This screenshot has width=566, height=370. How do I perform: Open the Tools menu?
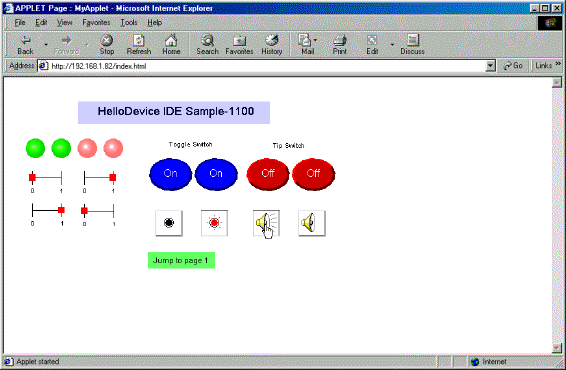coord(129,22)
